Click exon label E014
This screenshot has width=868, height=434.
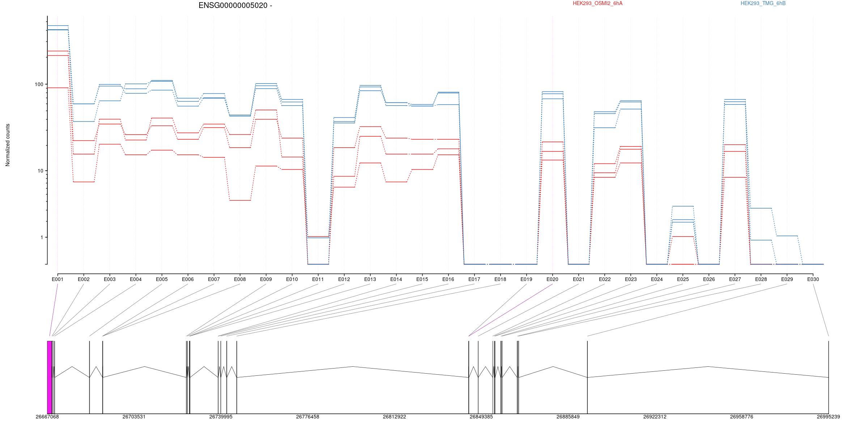[x=396, y=279]
